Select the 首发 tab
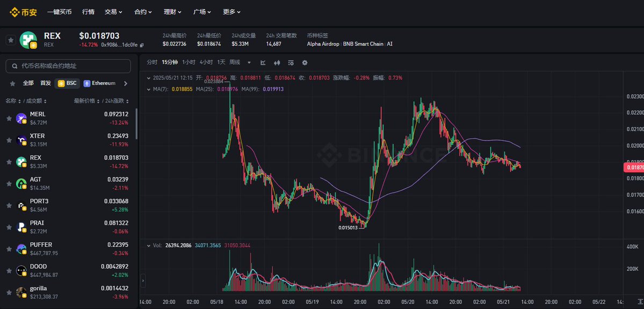Viewport: 644px width, 309px height. pos(46,83)
